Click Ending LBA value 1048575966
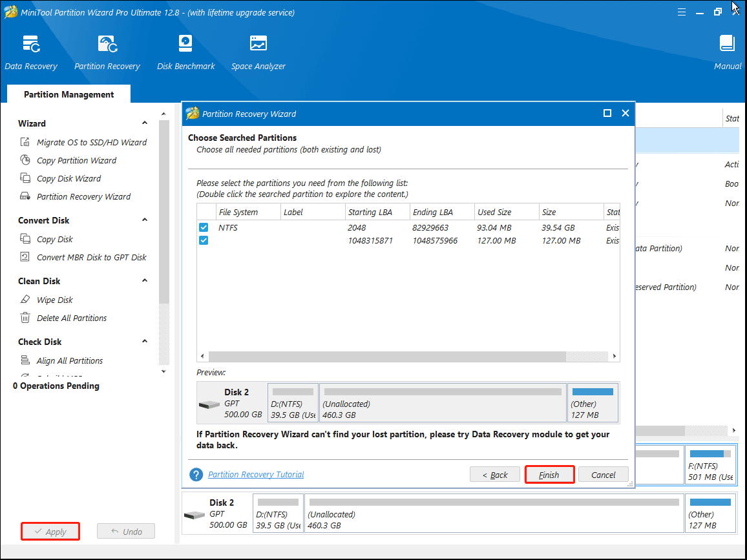 coord(435,240)
